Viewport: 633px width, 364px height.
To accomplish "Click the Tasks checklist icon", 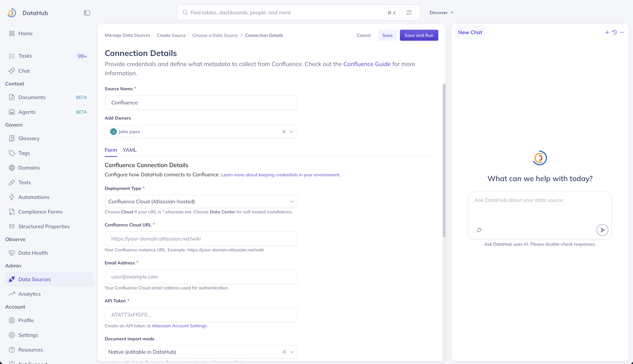I will click(12, 56).
